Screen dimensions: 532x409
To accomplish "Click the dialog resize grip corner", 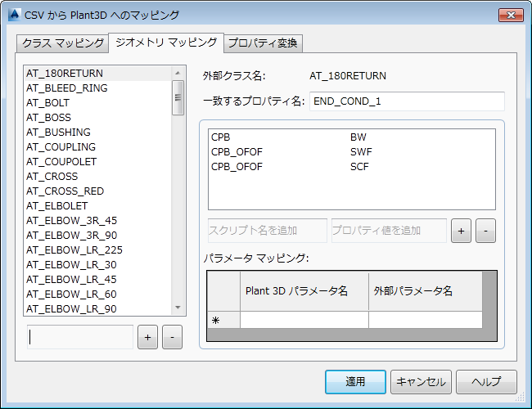I will click(521, 398).
